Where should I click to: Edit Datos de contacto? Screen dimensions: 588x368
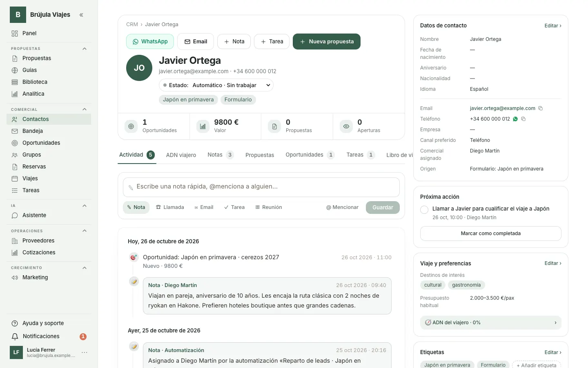553,26
